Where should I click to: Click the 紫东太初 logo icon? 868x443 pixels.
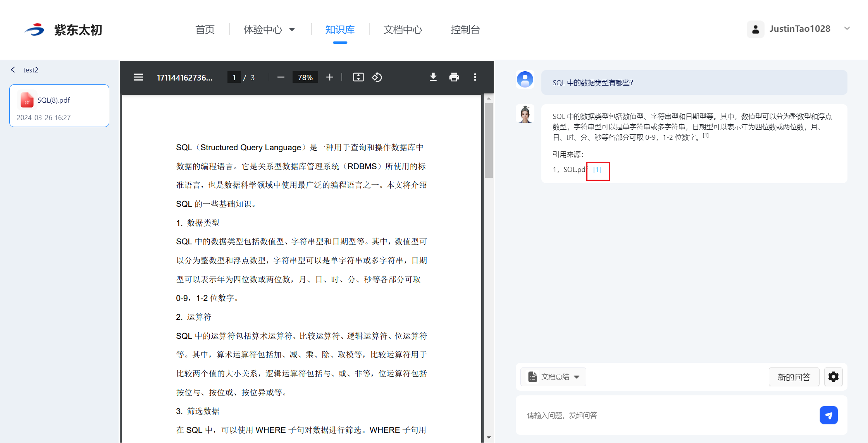pos(34,29)
